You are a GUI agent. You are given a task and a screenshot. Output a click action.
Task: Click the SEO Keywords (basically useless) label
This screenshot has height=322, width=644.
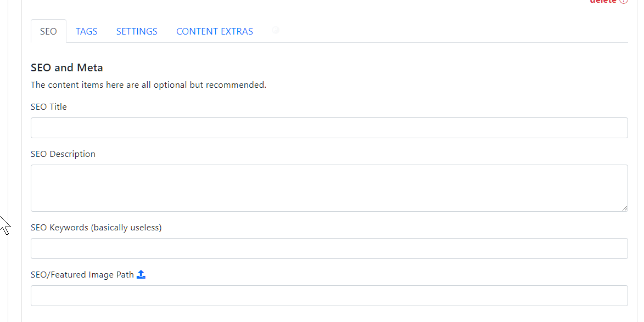coord(96,228)
